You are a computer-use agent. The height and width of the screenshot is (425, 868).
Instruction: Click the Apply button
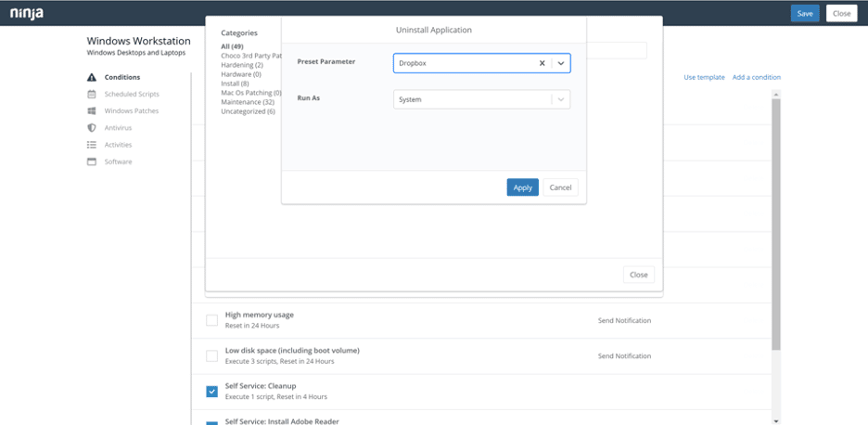click(522, 187)
